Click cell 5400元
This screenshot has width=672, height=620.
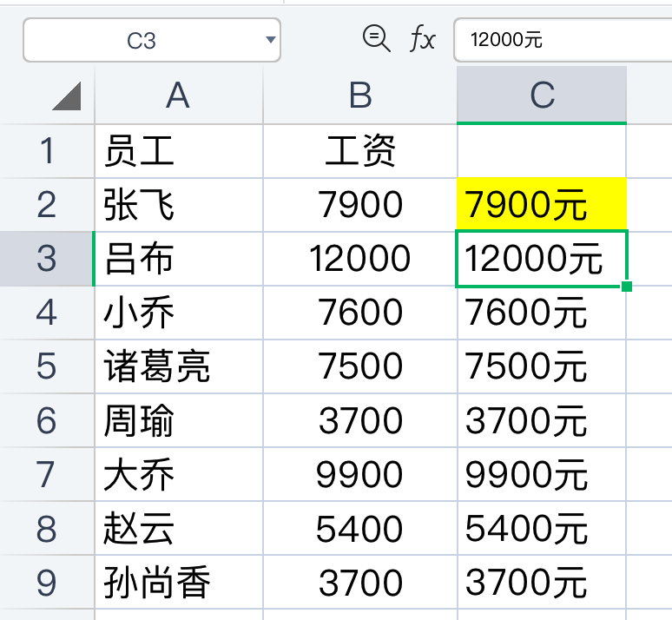click(542, 528)
